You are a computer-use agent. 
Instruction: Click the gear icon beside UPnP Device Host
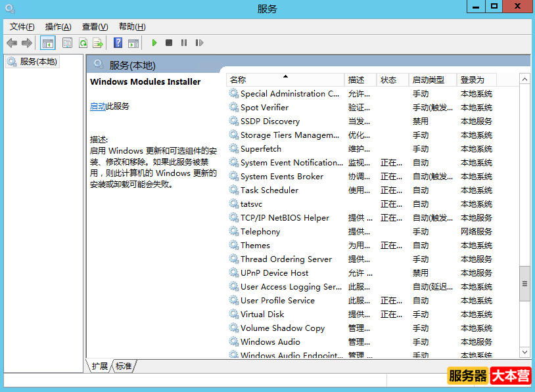pos(234,272)
